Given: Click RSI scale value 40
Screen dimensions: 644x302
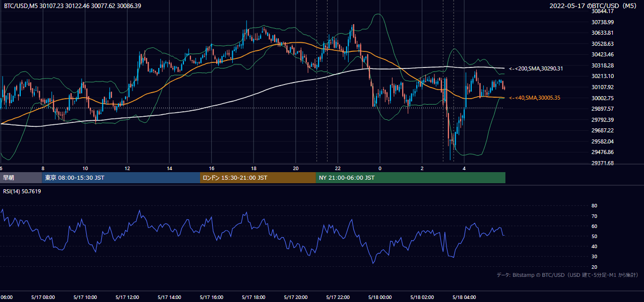Looking at the screenshot, I should (594, 246).
